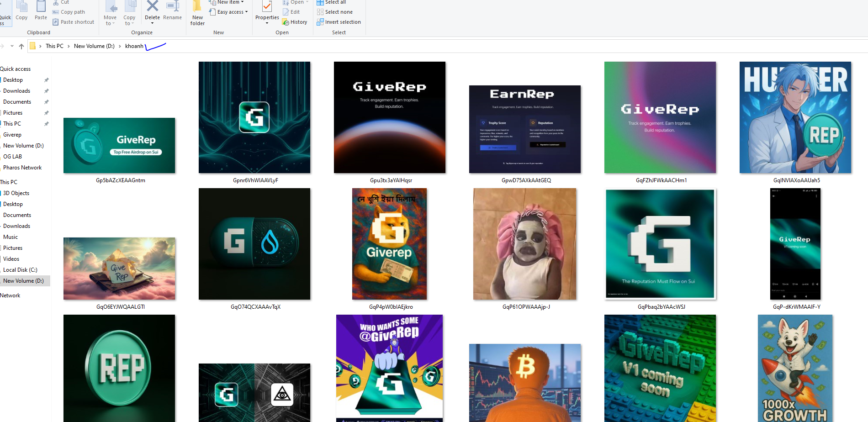Expand the Properties dropdown arrow
868x422 pixels.
click(267, 23)
